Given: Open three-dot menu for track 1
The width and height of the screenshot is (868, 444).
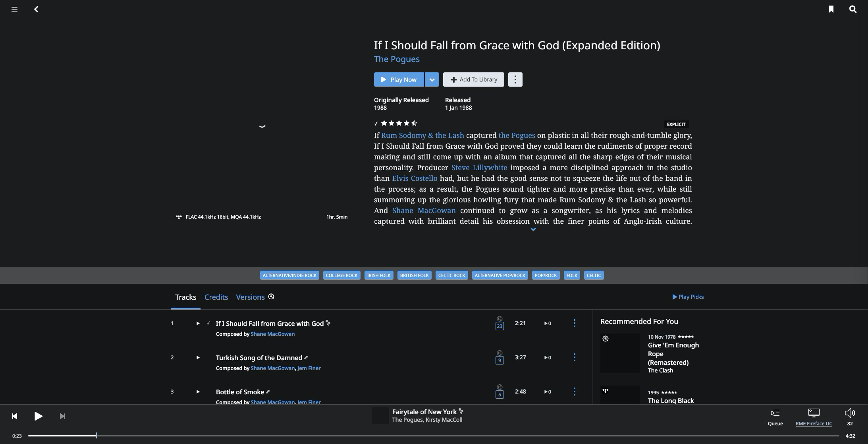Looking at the screenshot, I should (x=574, y=323).
